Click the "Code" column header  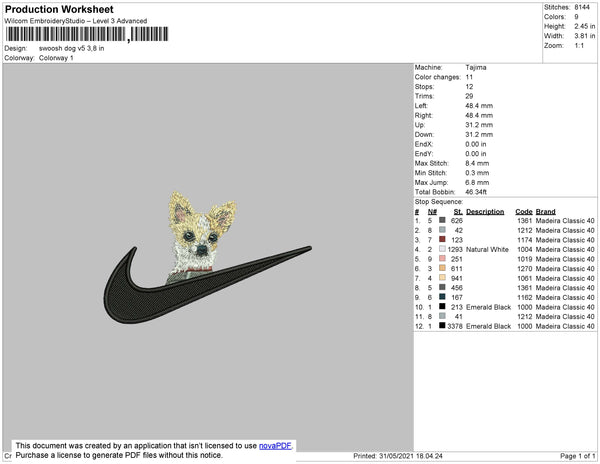point(524,212)
